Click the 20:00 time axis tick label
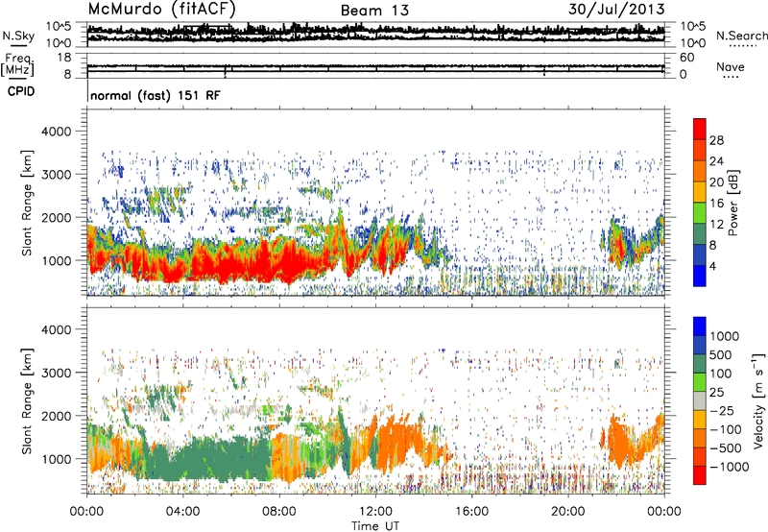This screenshot has width=768, height=532. [567, 512]
